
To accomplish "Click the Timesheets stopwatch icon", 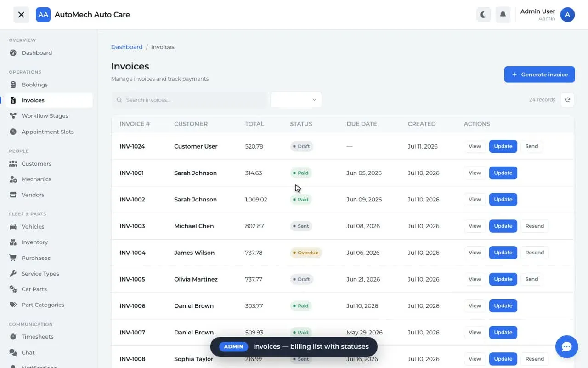I will 13,337.
